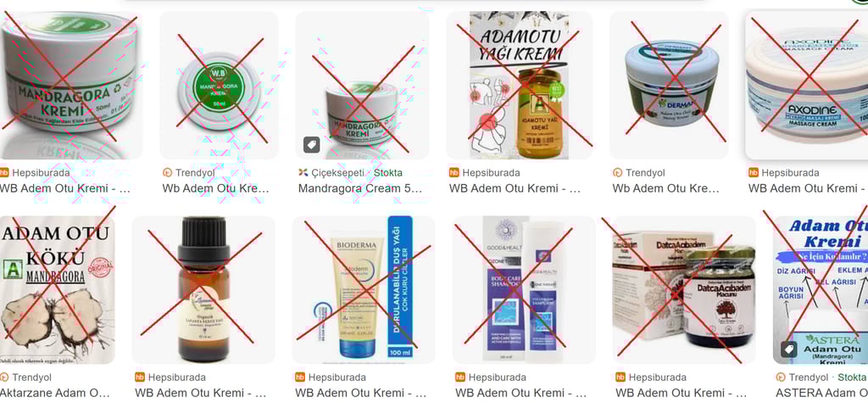Image resolution: width=868 pixels, height=403 pixels.
Task: Open the W.B green lid product image
Action: 219,86
